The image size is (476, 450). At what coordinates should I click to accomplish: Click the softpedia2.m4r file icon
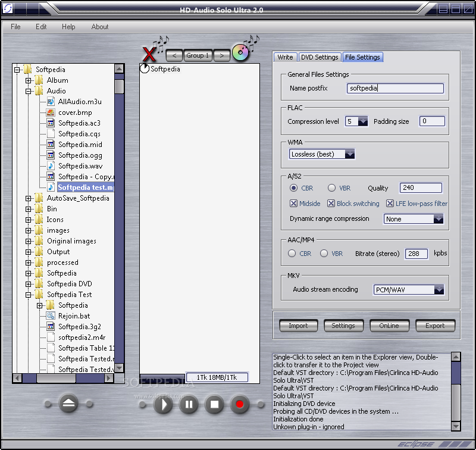(51, 337)
